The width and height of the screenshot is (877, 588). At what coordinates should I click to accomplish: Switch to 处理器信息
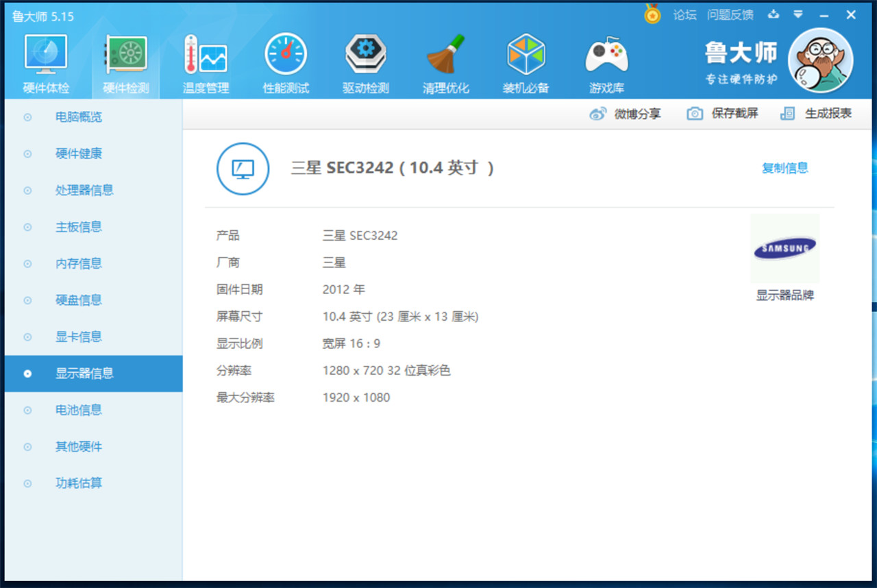[x=93, y=191]
